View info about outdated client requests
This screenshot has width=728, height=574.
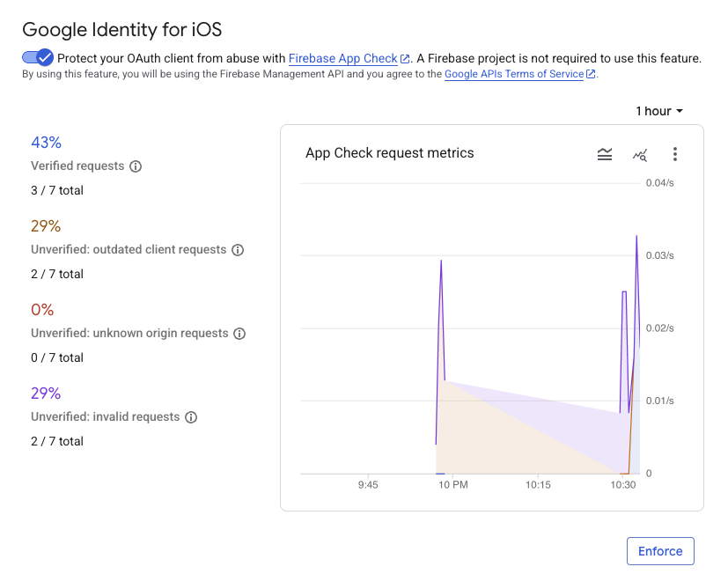click(238, 250)
